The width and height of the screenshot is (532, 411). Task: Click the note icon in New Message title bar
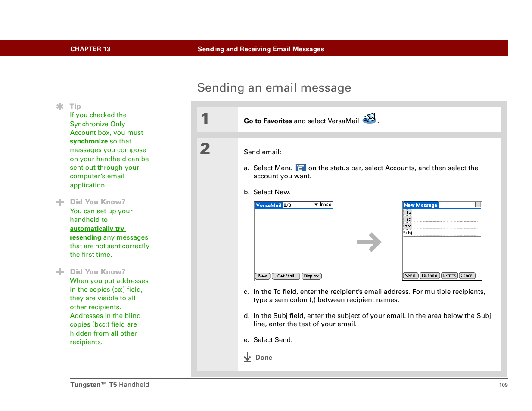[x=478, y=205]
